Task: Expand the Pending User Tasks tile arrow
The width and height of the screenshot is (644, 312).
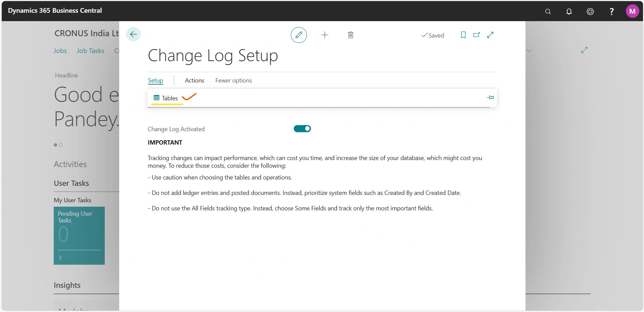Action: [60, 258]
